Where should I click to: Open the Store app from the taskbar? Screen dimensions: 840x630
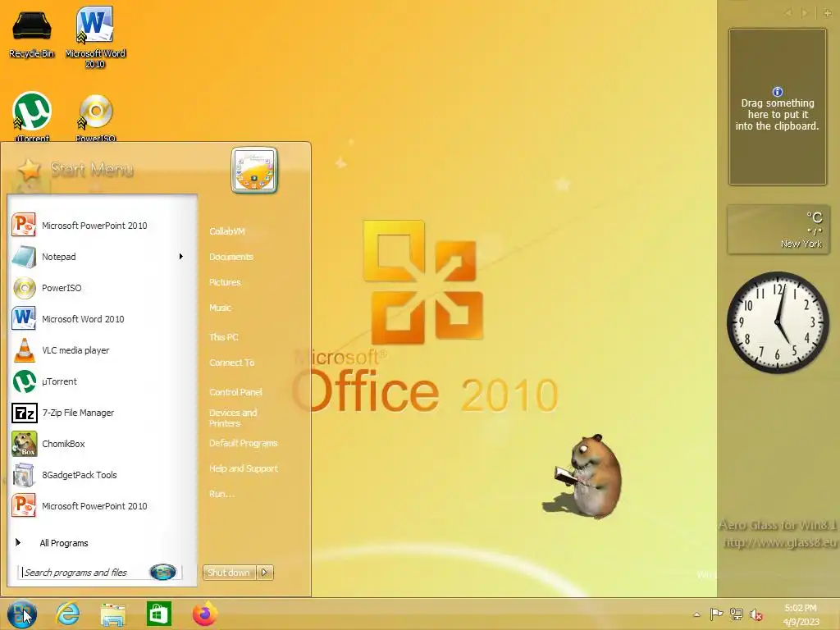pos(159,614)
